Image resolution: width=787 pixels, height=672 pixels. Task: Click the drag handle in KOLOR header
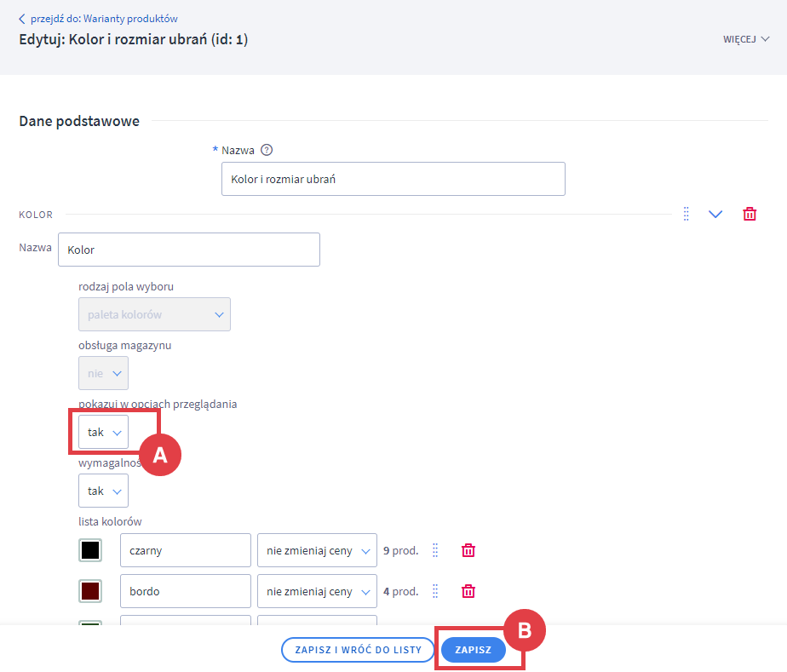686,214
